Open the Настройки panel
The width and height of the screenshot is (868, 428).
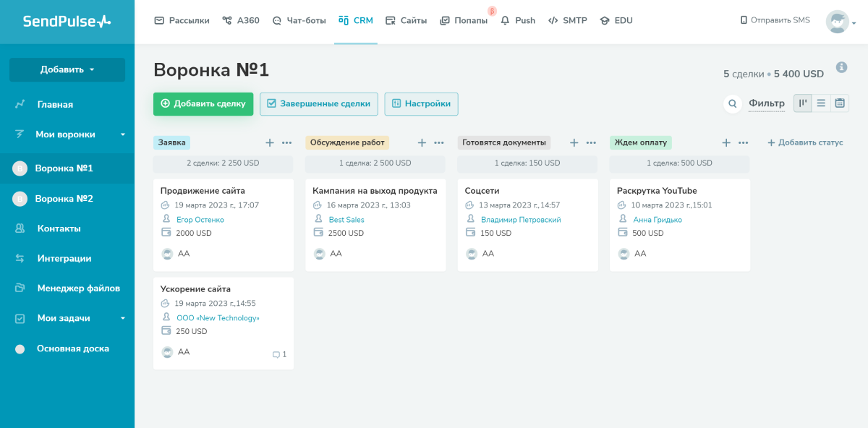(421, 104)
